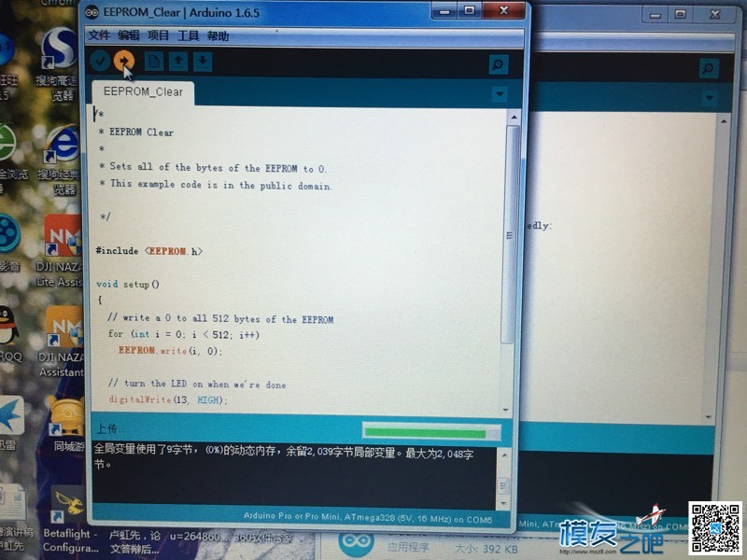The width and height of the screenshot is (747, 560).
Task: Minimize the EEPROM_Clear Arduino window
Action: (x=445, y=10)
